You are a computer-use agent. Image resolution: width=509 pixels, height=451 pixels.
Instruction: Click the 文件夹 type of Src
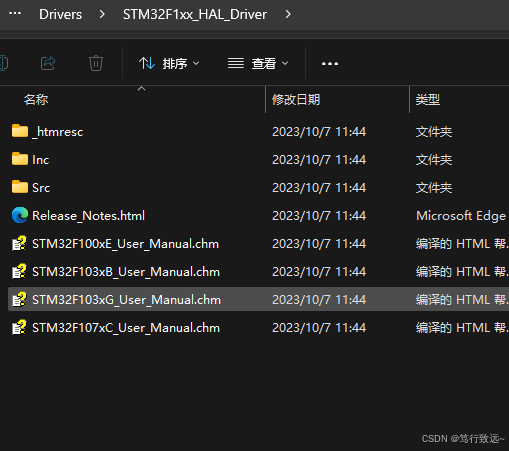[x=434, y=188]
